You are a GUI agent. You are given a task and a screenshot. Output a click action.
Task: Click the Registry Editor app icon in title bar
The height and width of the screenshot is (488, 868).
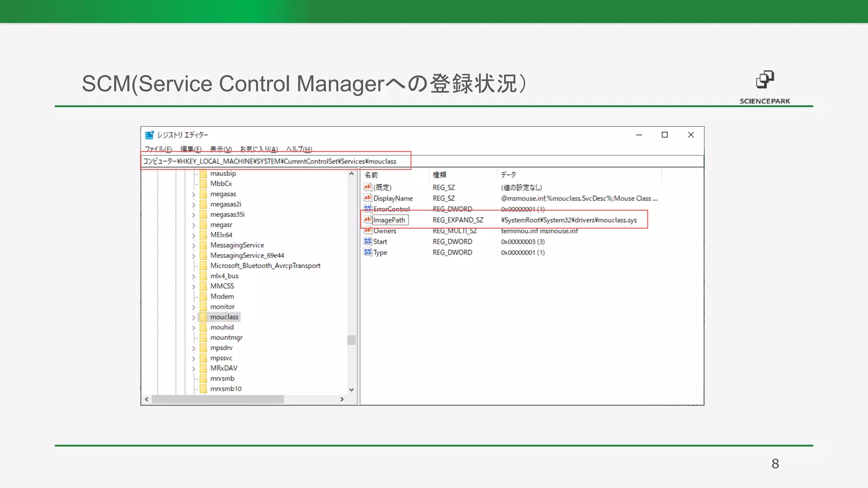(149, 135)
